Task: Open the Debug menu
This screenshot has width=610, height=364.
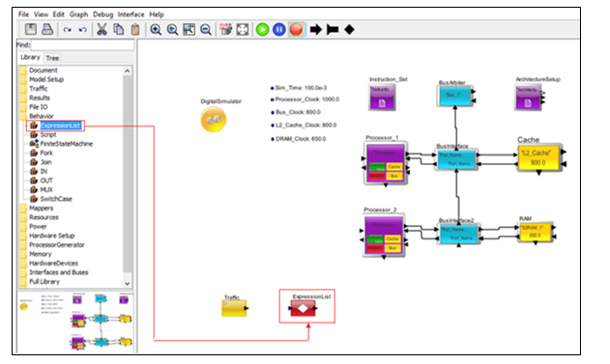Action: point(102,14)
